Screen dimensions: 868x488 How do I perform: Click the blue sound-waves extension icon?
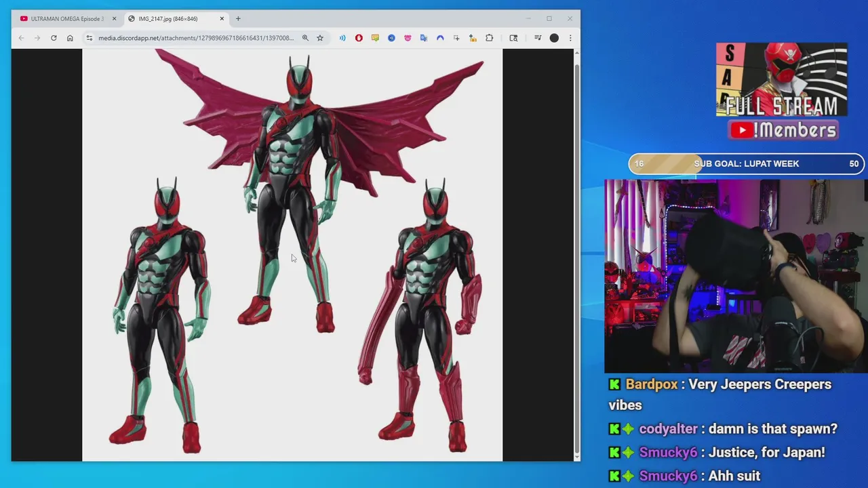pyautogui.click(x=342, y=38)
